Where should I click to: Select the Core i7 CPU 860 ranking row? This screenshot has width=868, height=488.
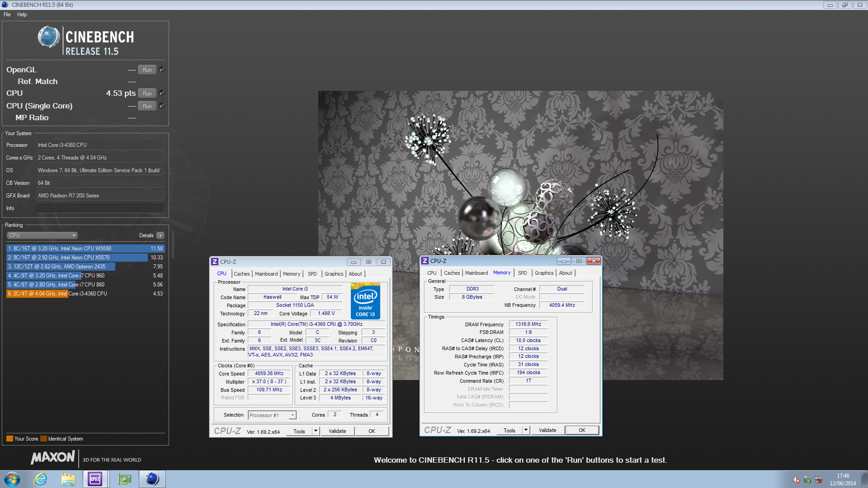[85, 285]
